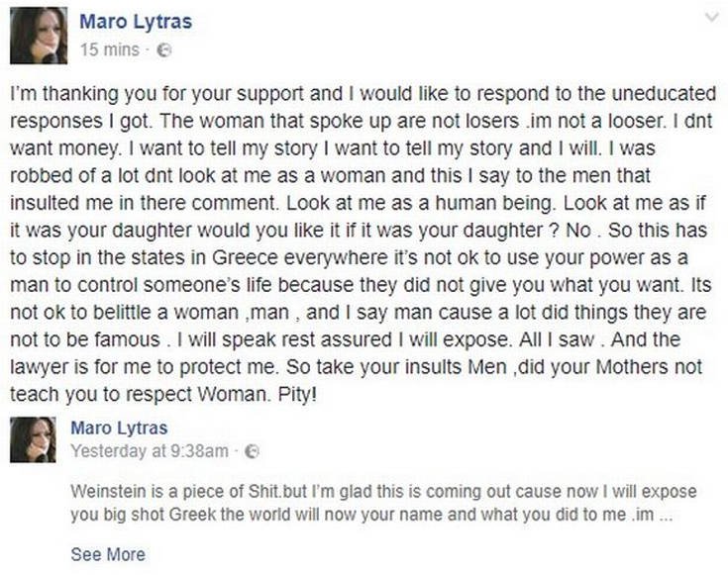This screenshot has height=575, width=728.
Task: Click the shared post's Maro Lytras name
Action: tap(120, 428)
